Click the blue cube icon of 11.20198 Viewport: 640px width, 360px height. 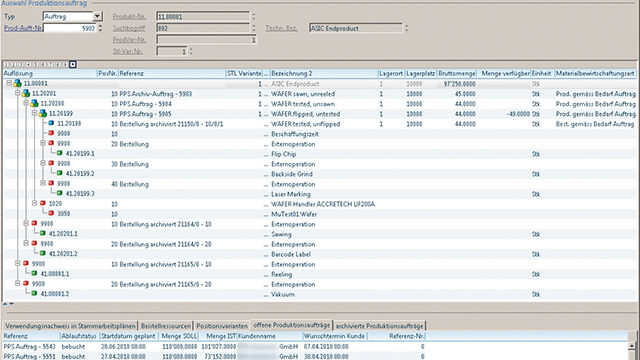click(51, 123)
